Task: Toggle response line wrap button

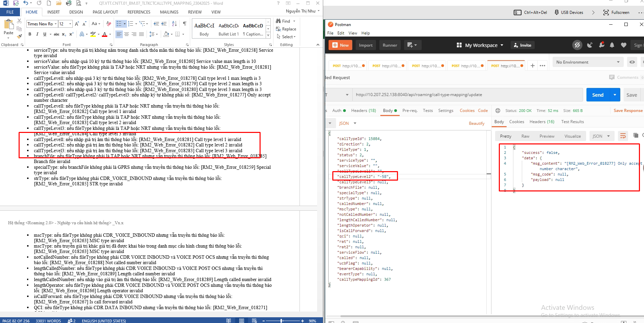Action: click(623, 136)
